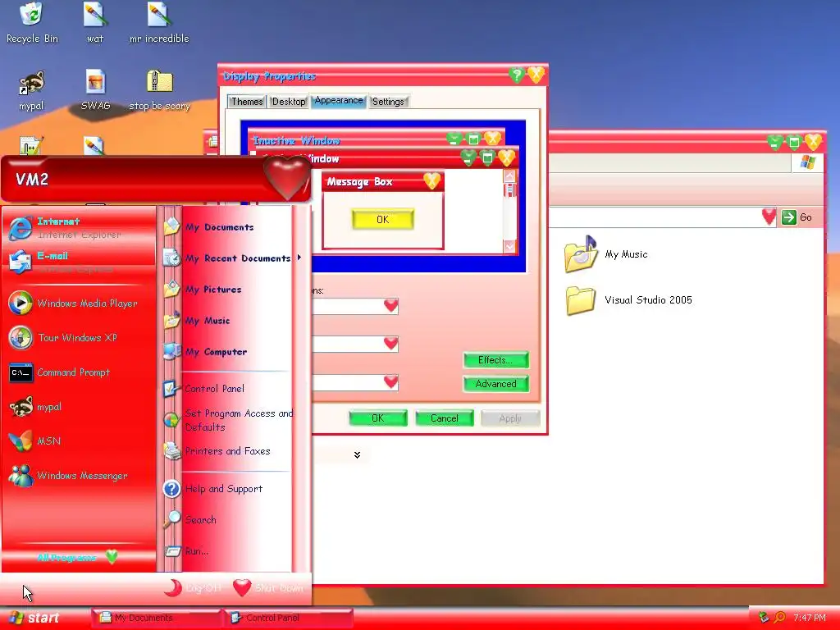Open the Run... dialog entry
The height and width of the screenshot is (630, 840).
pos(230,550)
